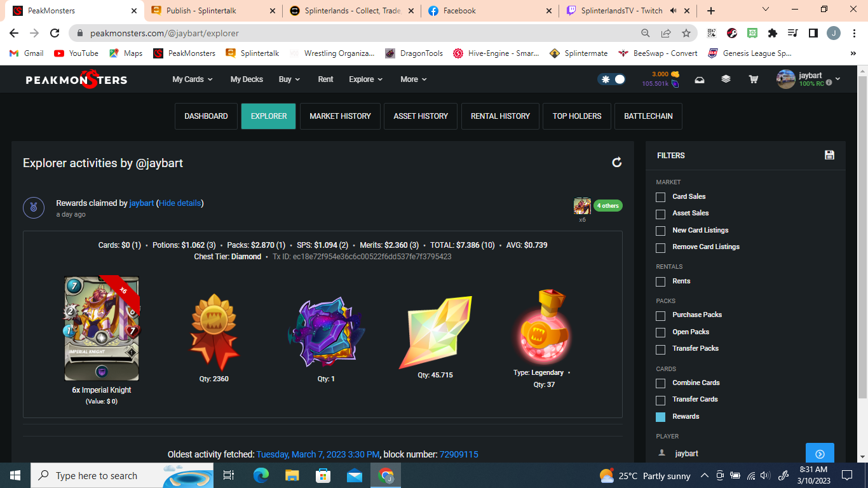Check the Remove Card Listings filter
The height and width of the screenshot is (488, 868).
661,247
